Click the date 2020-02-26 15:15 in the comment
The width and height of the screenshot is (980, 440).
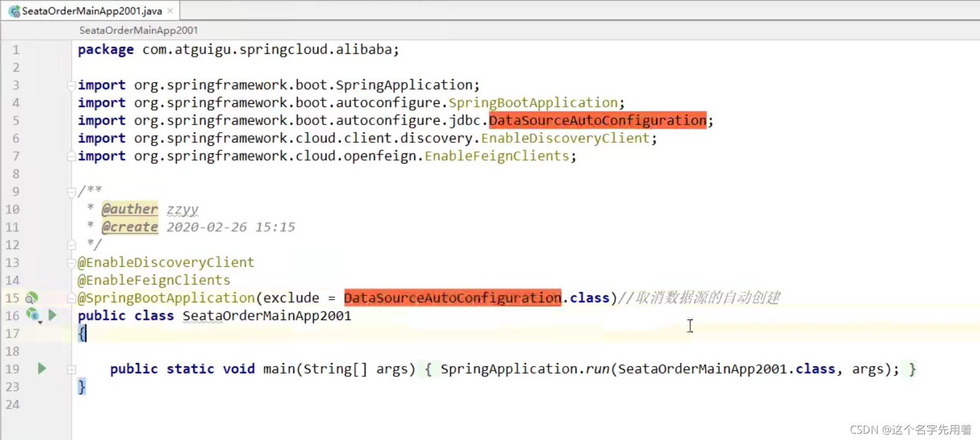tap(231, 227)
